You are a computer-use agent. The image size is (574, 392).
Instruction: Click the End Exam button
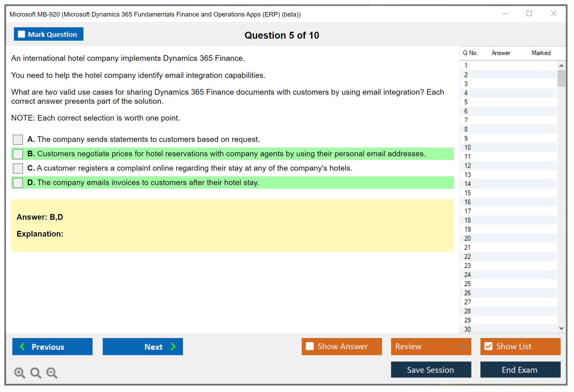pyautogui.click(x=520, y=370)
